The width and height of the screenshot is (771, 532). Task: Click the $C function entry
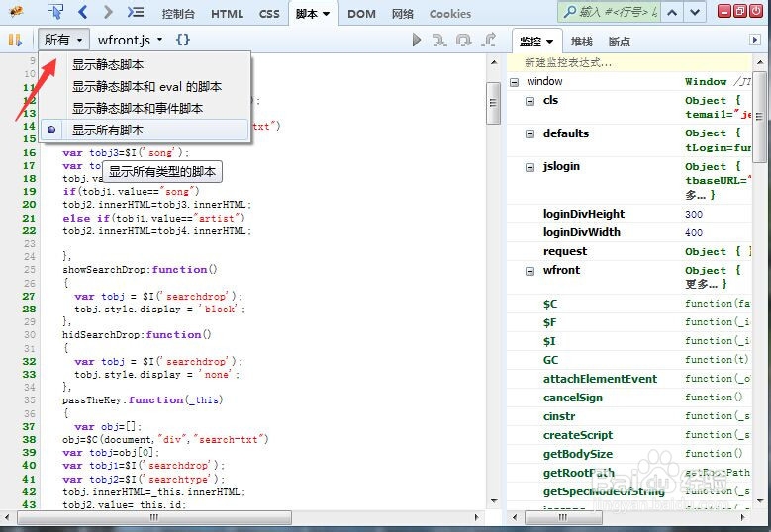pos(550,304)
